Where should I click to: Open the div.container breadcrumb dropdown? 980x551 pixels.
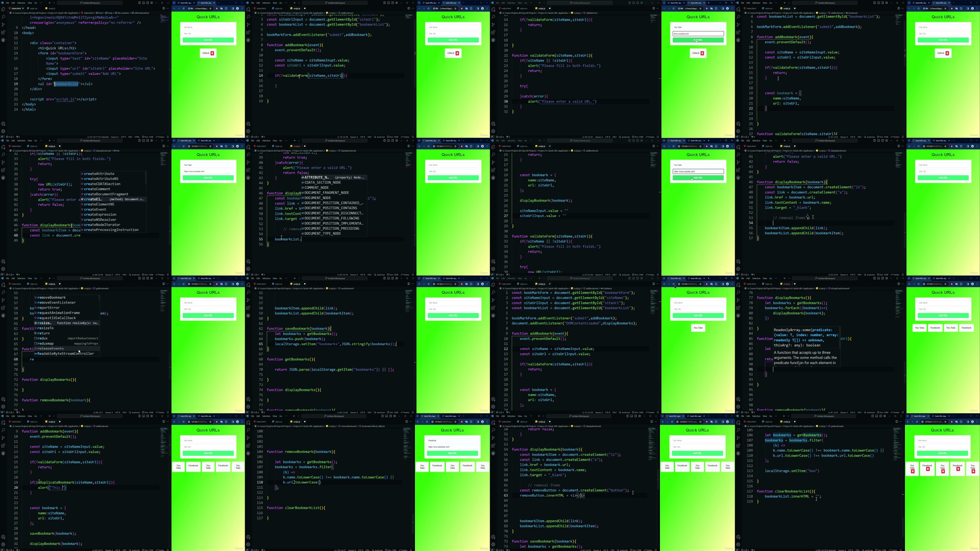123,13
